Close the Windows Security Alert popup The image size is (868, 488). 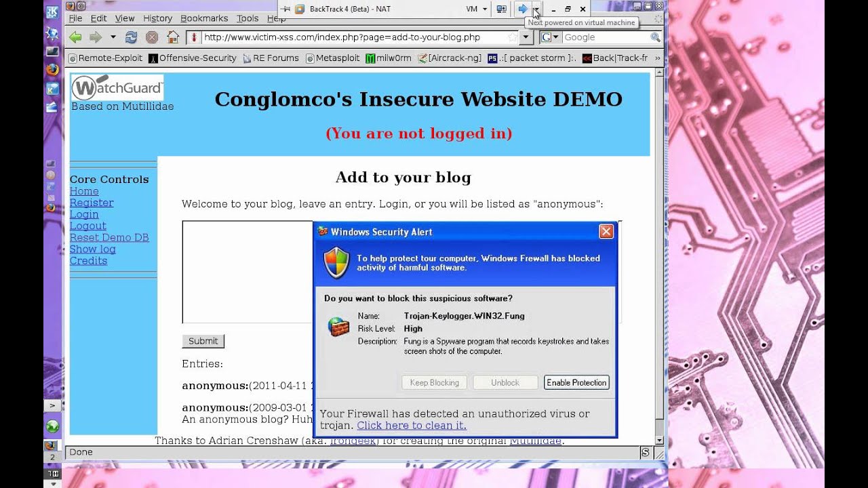click(606, 232)
